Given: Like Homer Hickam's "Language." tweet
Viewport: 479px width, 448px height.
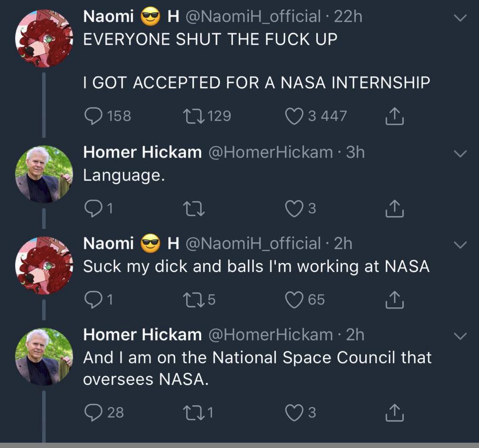Looking at the screenshot, I should 294,208.
